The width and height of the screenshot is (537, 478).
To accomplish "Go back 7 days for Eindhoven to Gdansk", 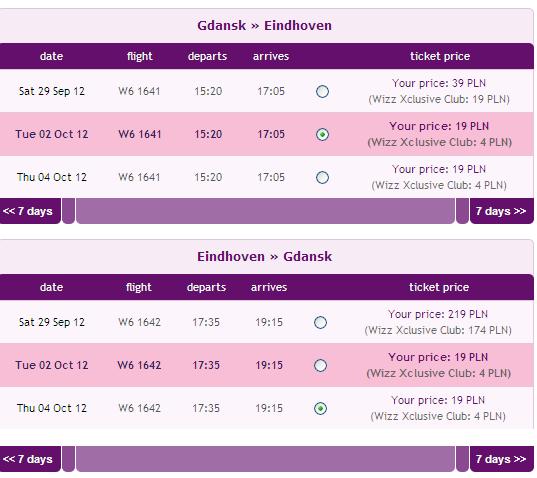I will [30, 459].
